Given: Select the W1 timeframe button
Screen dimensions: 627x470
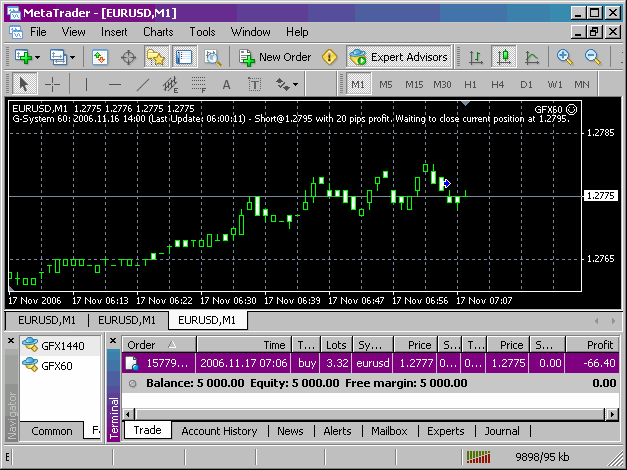Looking at the screenshot, I should (555, 84).
